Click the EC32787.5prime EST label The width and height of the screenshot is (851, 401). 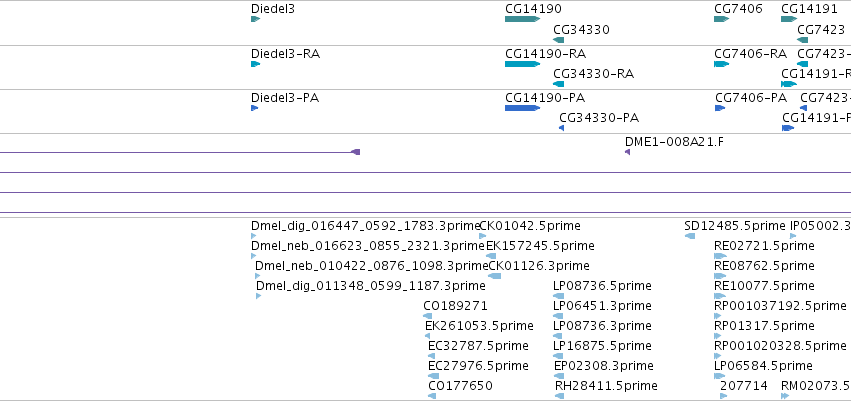(478, 346)
